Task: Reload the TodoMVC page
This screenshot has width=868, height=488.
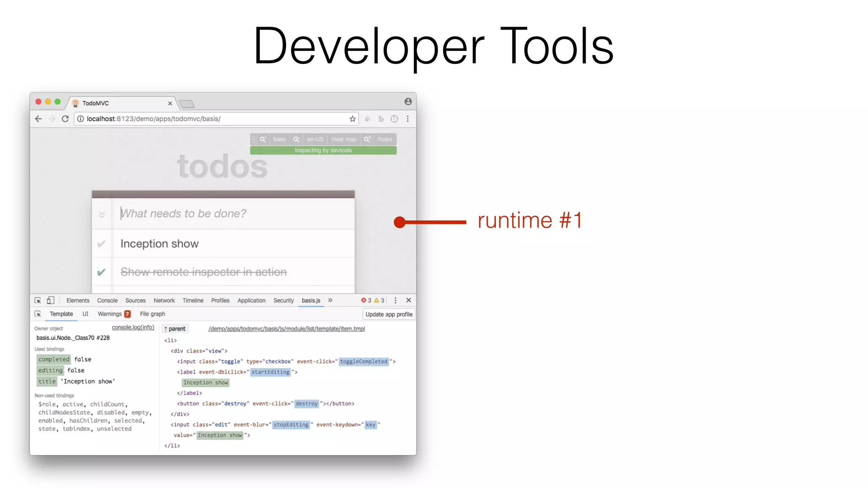Action: (x=65, y=119)
